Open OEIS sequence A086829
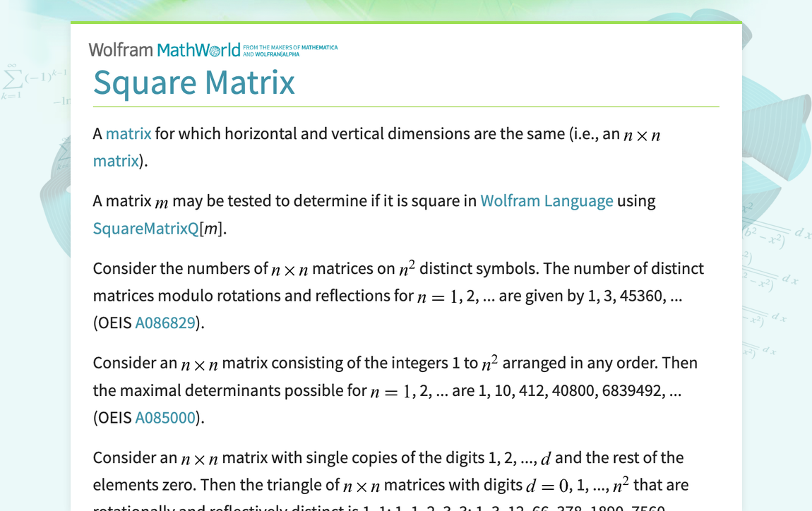This screenshot has height=511, width=812. 165,322
